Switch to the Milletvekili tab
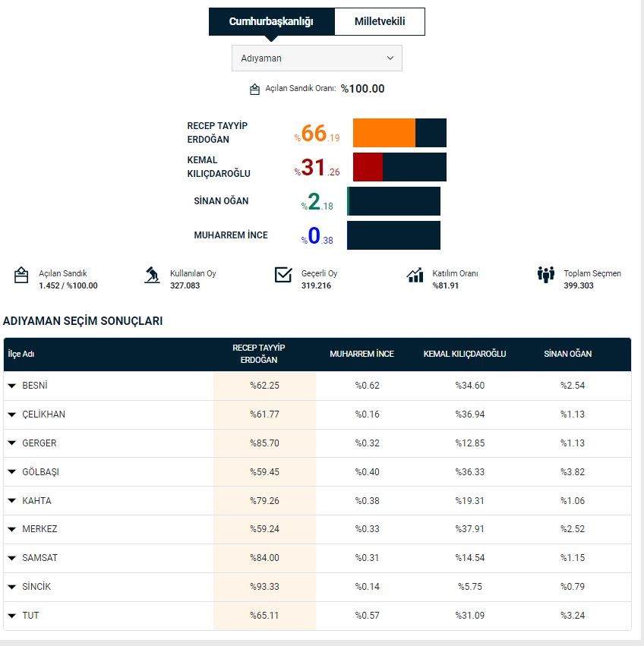 380,22
